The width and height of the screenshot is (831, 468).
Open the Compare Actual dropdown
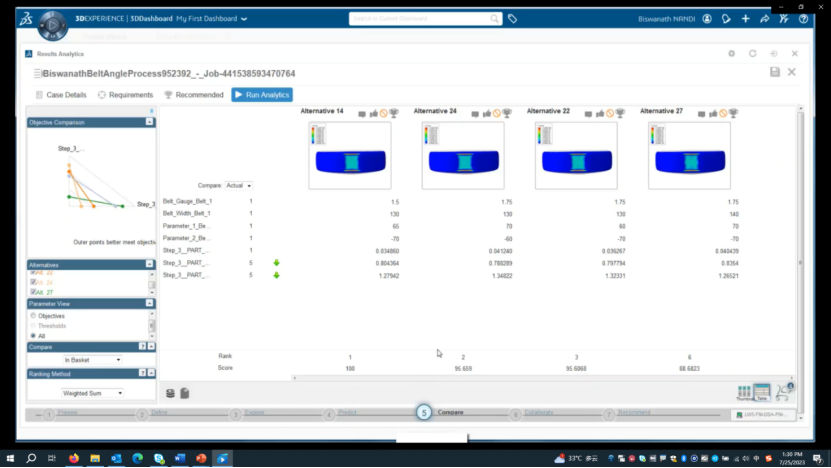pos(238,186)
